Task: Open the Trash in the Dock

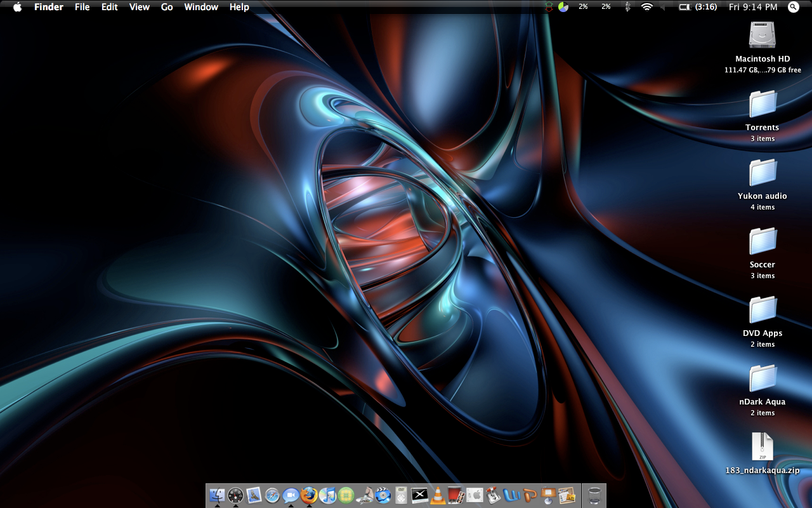Action: [594, 495]
